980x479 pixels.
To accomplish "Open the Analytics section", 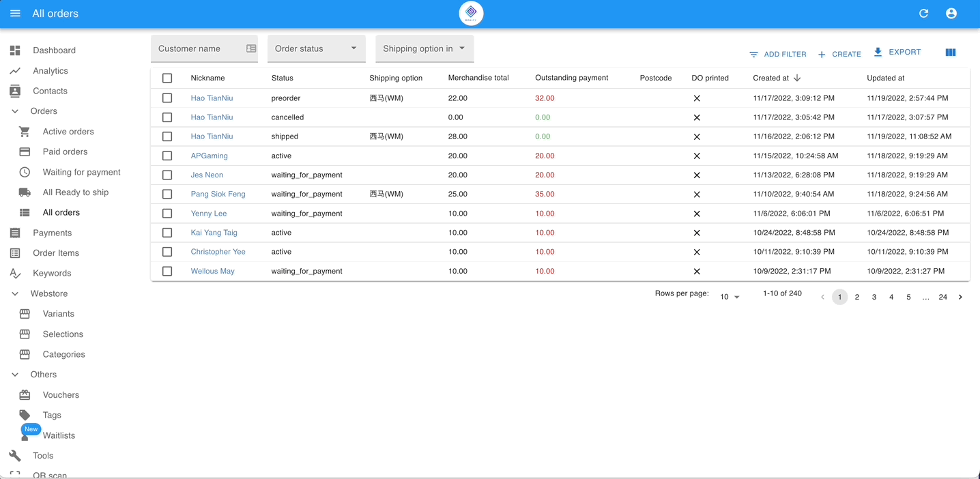I will (x=15, y=70).
